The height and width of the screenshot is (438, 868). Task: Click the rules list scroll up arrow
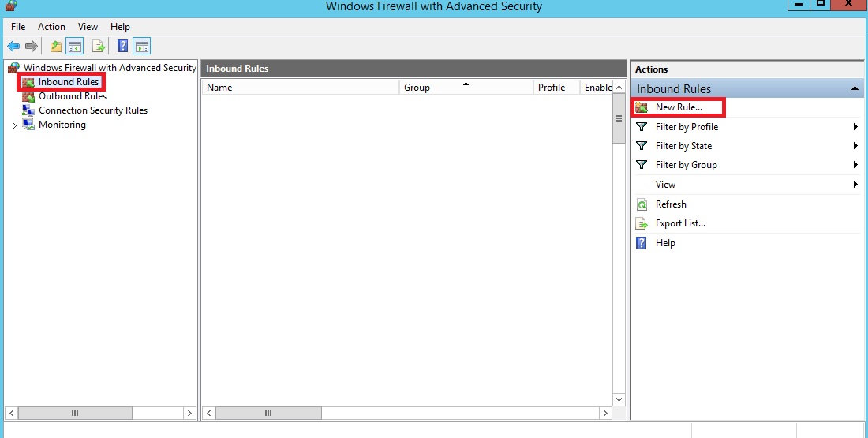pyautogui.click(x=619, y=88)
